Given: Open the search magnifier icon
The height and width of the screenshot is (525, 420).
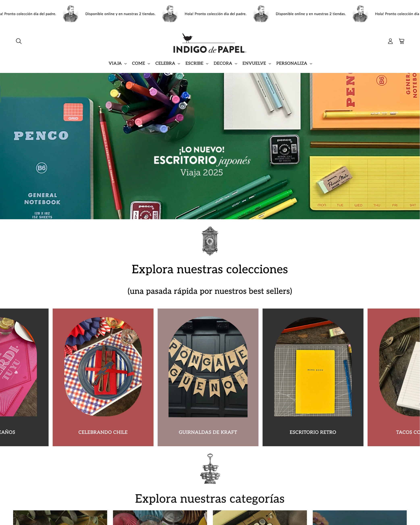Looking at the screenshot, I should tap(19, 41).
